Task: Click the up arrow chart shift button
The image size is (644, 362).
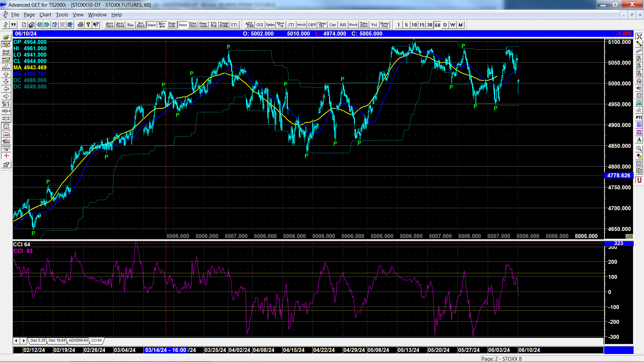Action: click(6, 74)
